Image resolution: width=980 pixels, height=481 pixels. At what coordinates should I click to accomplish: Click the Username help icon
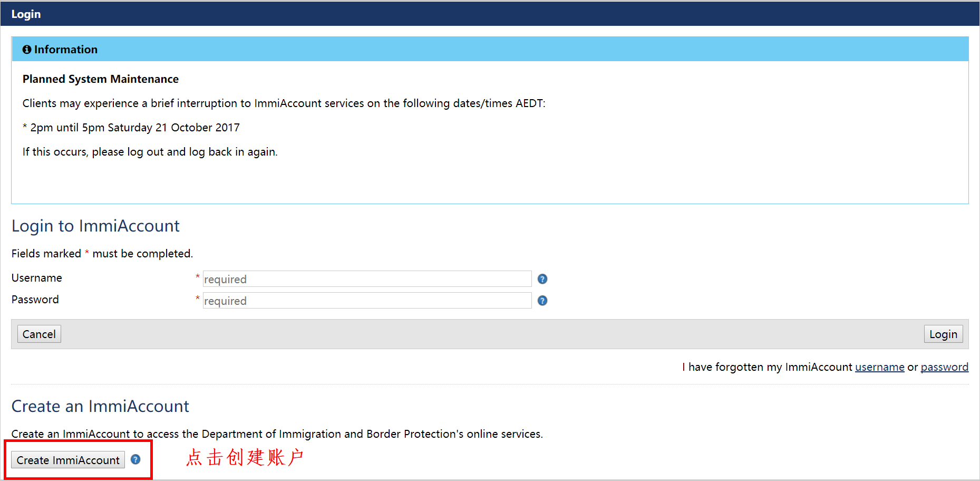pyautogui.click(x=542, y=279)
